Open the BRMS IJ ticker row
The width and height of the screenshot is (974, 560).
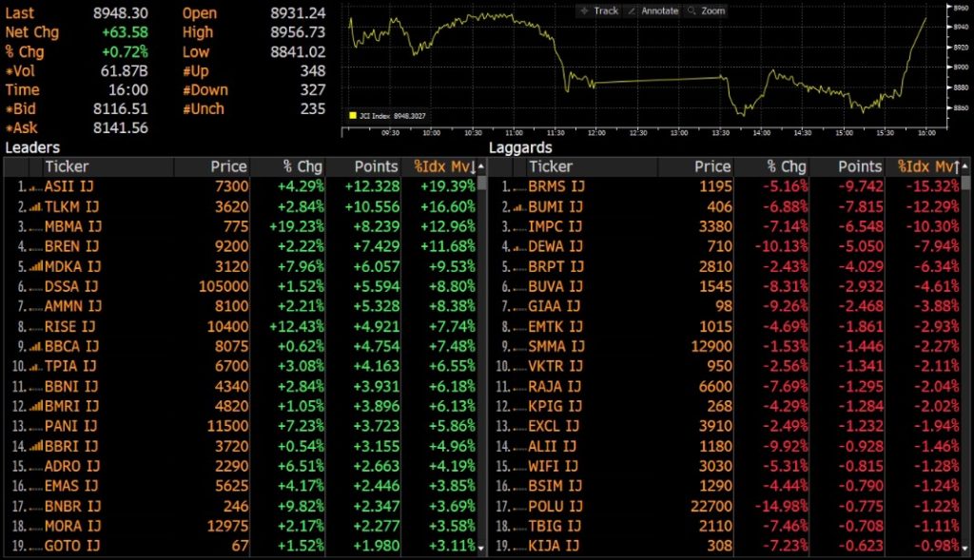[x=554, y=186]
